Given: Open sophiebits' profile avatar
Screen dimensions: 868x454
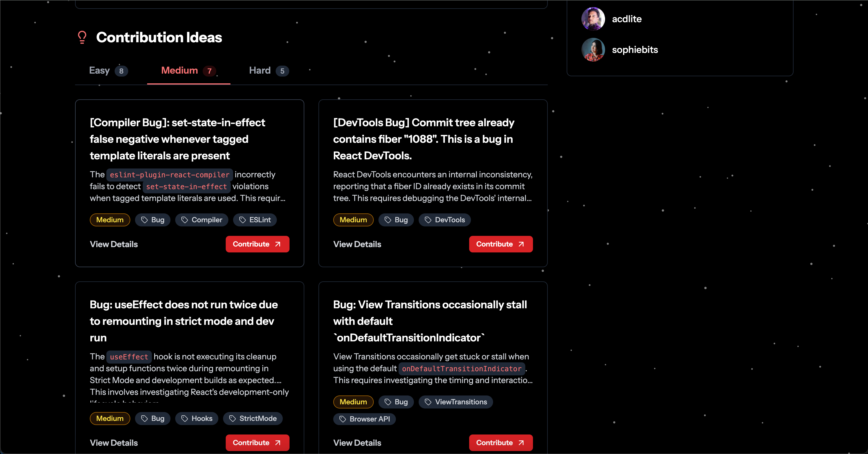Looking at the screenshot, I should pyautogui.click(x=593, y=50).
